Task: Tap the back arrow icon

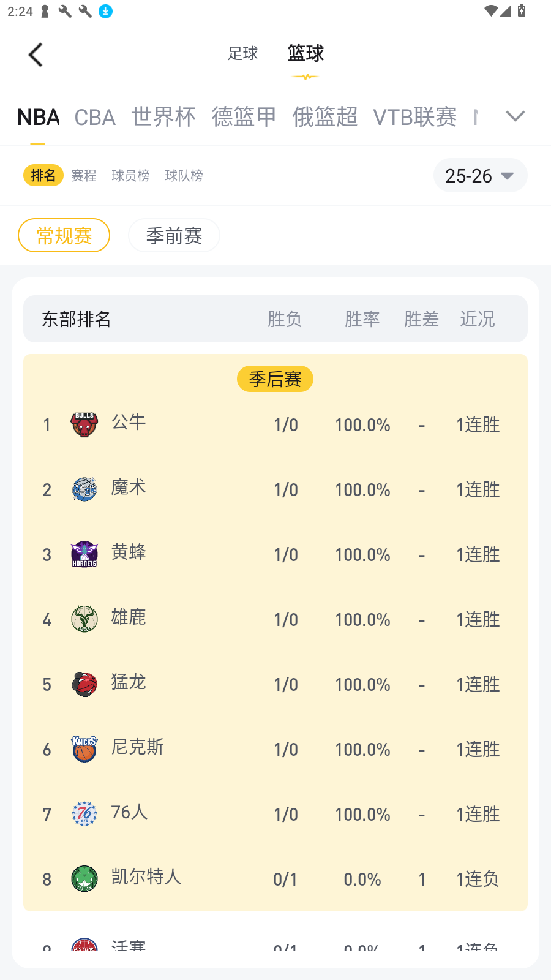Action: pyautogui.click(x=36, y=55)
